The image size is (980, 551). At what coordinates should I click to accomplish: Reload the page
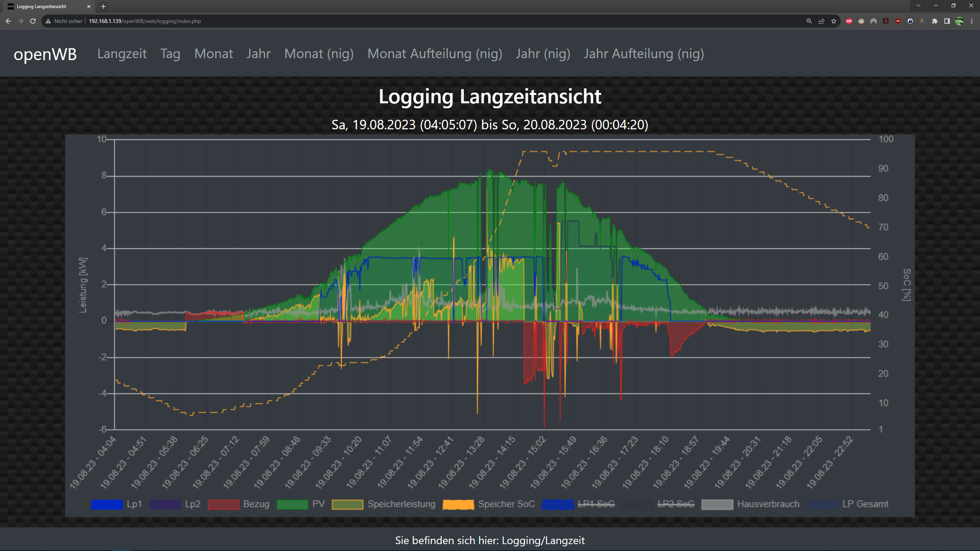click(x=33, y=21)
